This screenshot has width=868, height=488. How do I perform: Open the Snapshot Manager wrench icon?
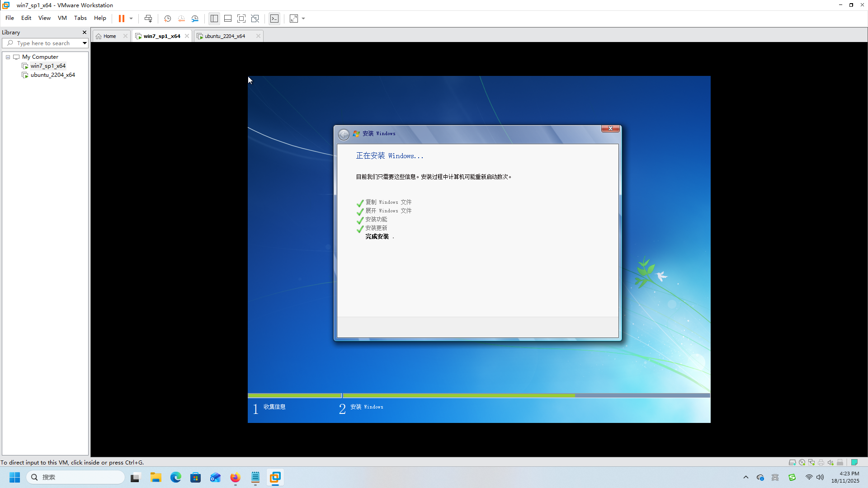click(195, 19)
